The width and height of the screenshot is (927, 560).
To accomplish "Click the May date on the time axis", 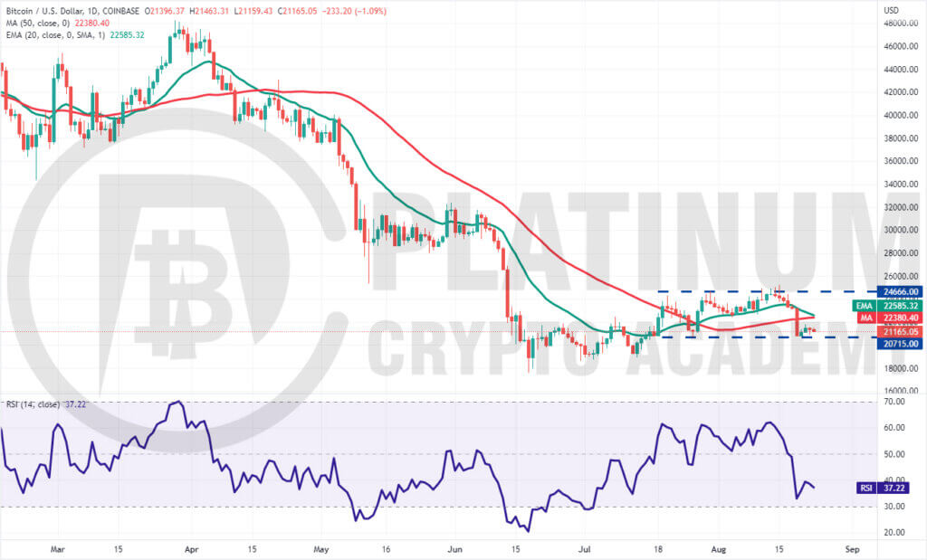I will (321, 549).
